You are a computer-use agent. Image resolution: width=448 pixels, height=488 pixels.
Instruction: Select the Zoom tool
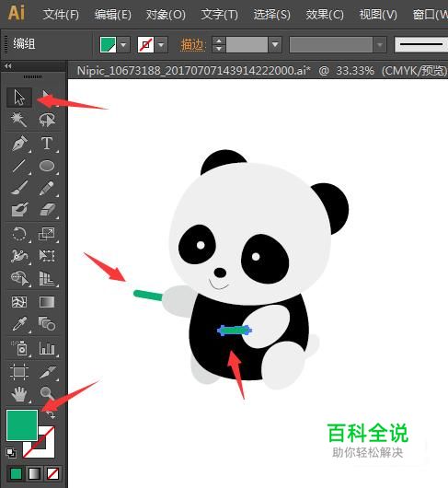[47, 394]
